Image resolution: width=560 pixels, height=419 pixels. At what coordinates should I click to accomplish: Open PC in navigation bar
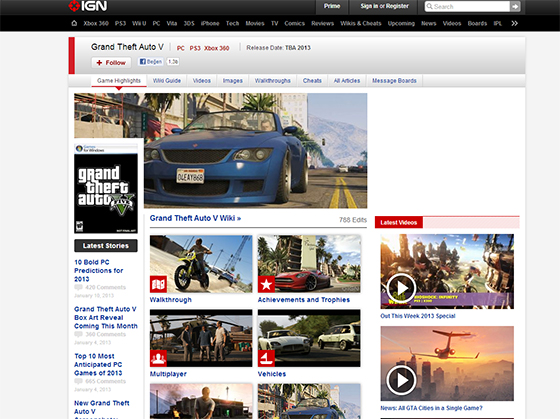pos(156,23)
